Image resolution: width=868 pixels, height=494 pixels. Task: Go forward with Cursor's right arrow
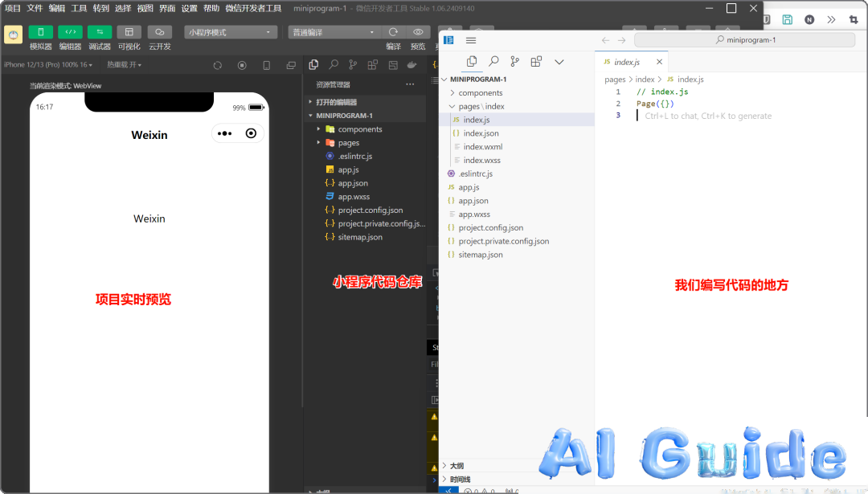click(x=621, y=40)
